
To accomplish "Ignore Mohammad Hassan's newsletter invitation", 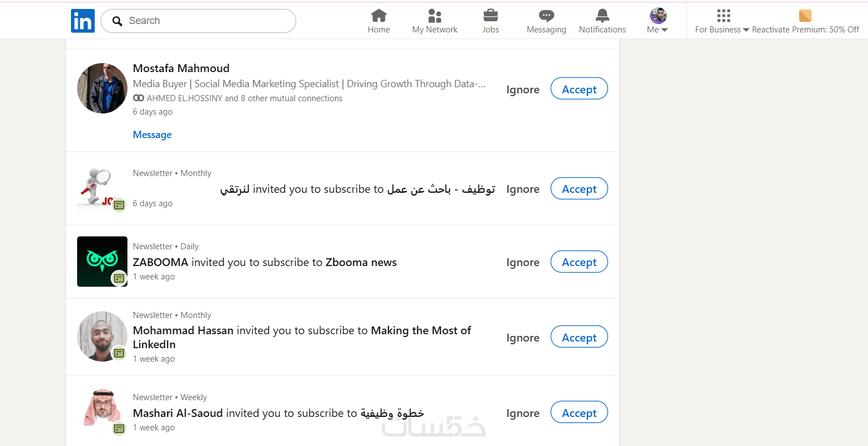I will coord(523,338).
